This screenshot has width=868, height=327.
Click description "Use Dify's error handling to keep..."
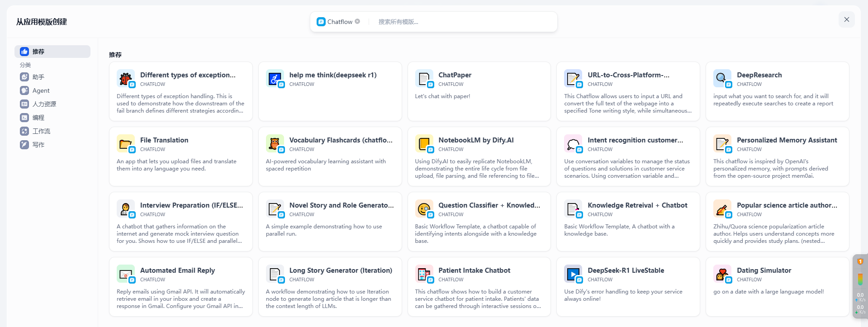pos(623,295)
